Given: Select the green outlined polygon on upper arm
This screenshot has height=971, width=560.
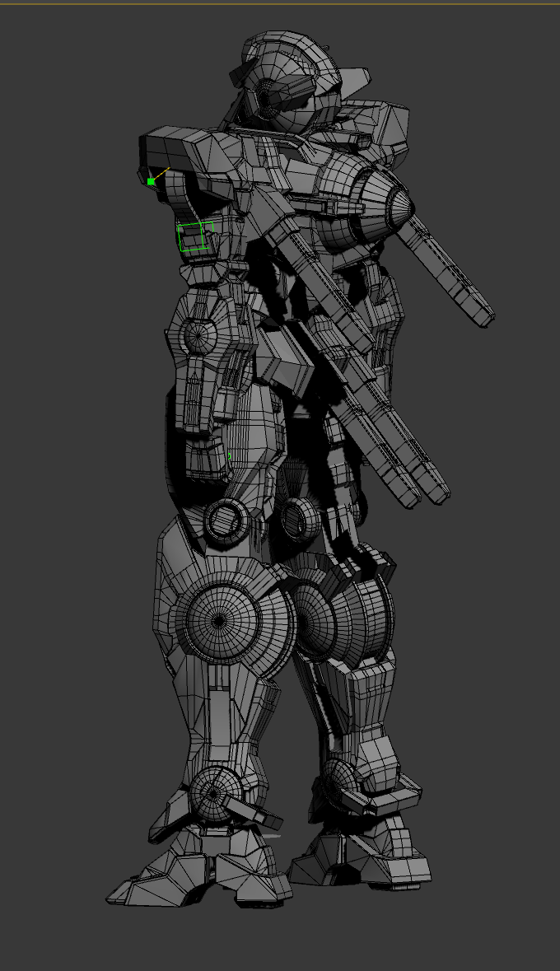Looking at the screenshot, I should pos(195,236).
